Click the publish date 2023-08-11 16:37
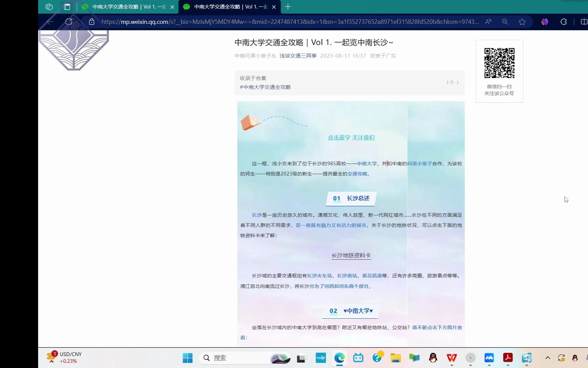 (x=343, y=56)
